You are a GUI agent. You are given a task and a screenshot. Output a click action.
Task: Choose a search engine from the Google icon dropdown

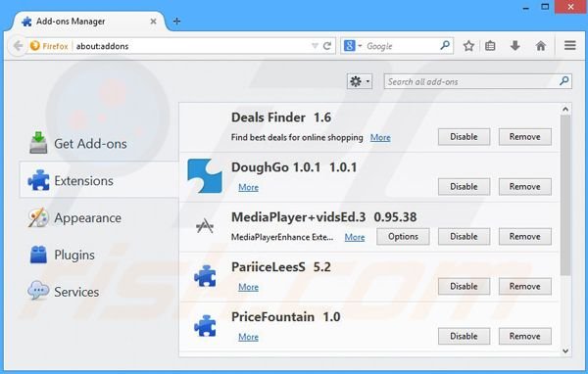pos(353,46)
